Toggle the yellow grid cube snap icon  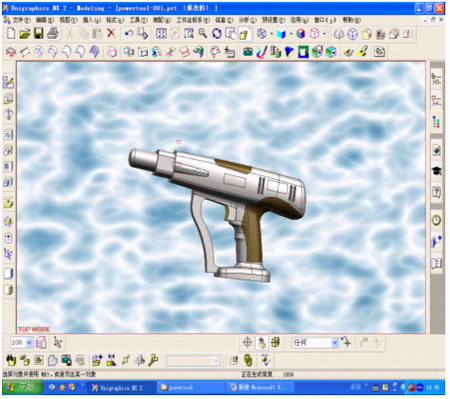(275, 342)
